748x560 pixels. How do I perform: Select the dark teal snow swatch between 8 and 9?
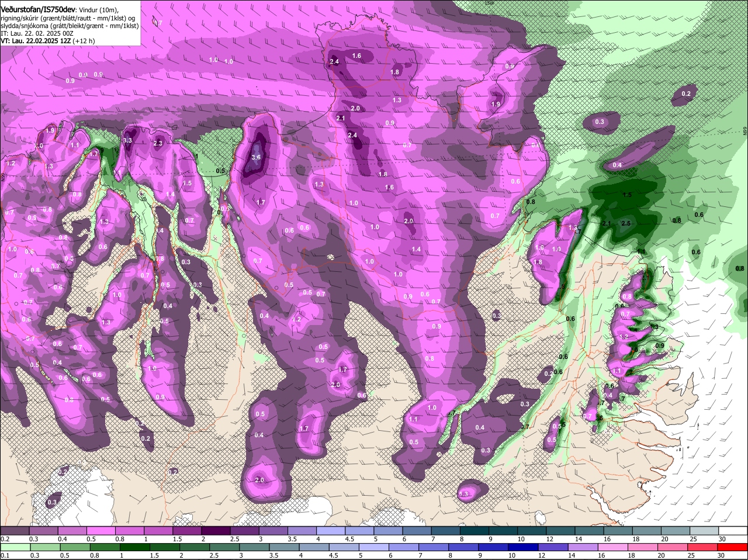[x=475, y=530]
